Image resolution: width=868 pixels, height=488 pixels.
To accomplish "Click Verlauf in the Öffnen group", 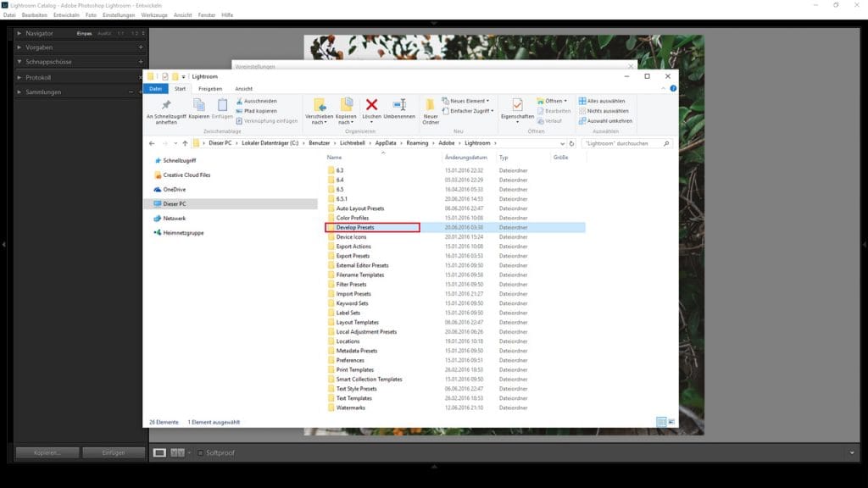I will [549, 120].
